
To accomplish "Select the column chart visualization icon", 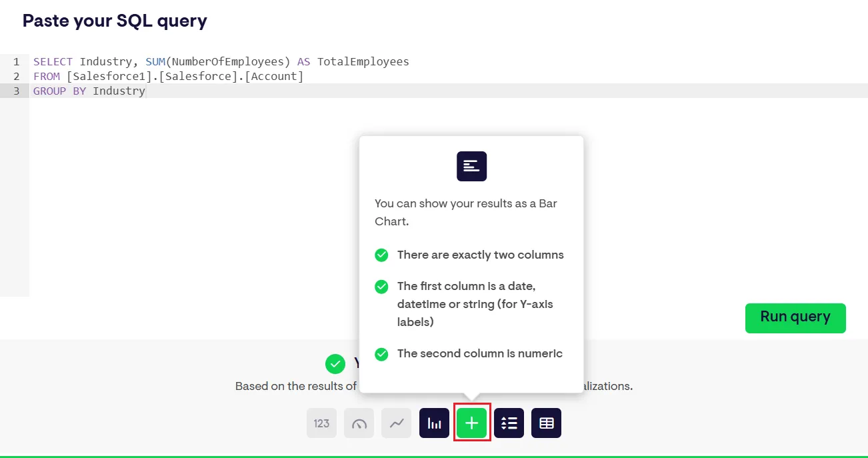I will click(434, 423).
